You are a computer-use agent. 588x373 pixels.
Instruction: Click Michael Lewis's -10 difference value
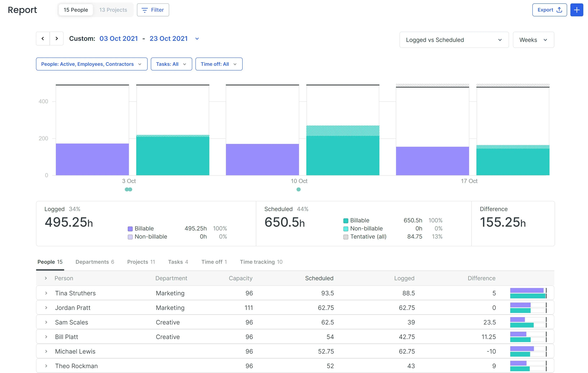tap(491, 351)
